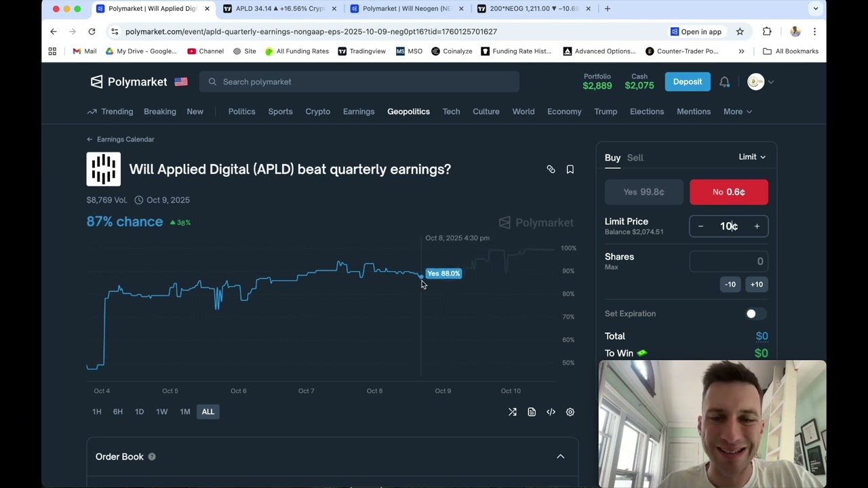
Task: Open embed code icon below chart
Action: (551, 412)
